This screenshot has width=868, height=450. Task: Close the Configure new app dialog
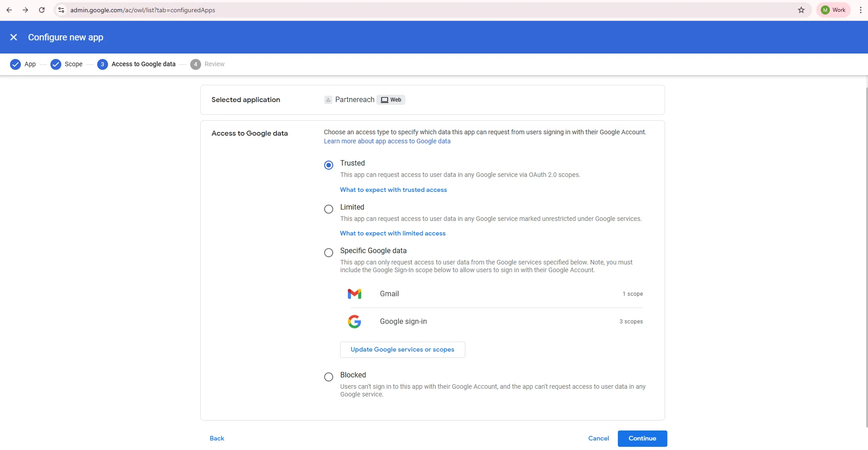[x=14, y=37]
